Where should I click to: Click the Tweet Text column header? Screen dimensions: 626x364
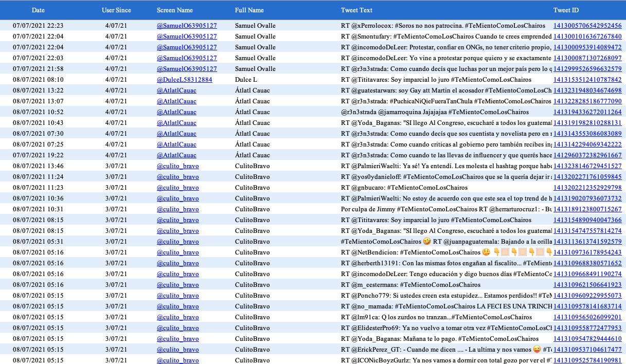(x=356, y=10)
